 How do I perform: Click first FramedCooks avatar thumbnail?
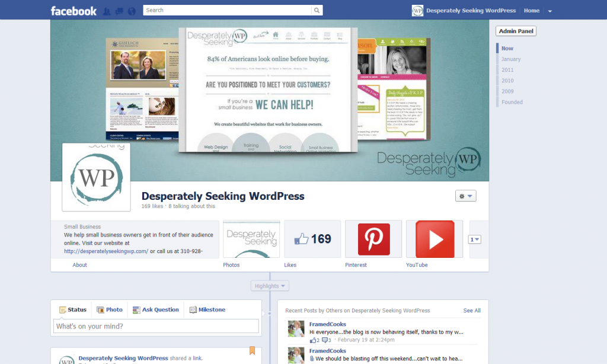coord(296,329)
